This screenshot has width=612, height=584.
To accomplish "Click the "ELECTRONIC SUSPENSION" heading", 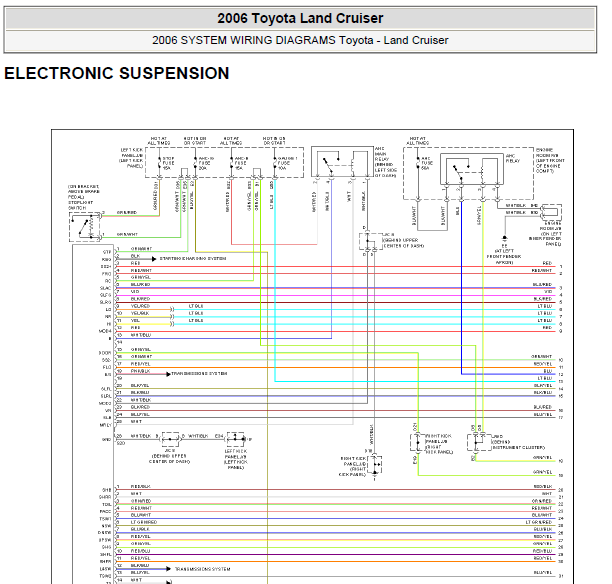I will (117, 73).
